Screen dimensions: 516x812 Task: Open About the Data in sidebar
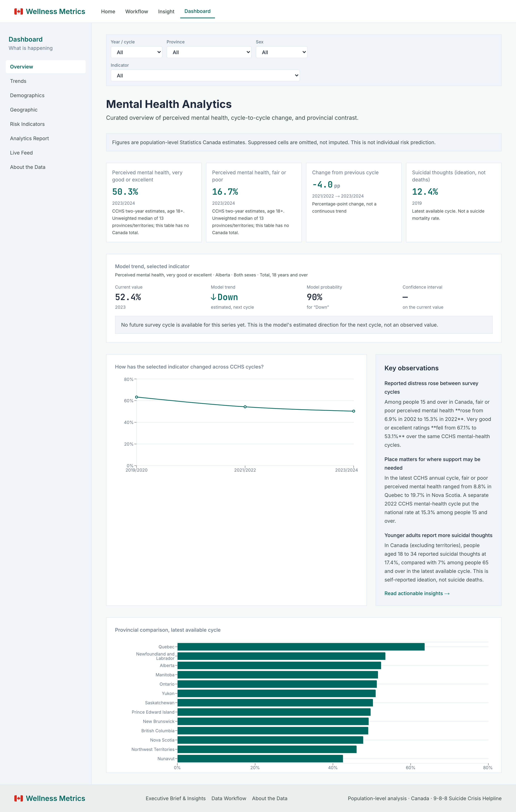click(46, 167)
